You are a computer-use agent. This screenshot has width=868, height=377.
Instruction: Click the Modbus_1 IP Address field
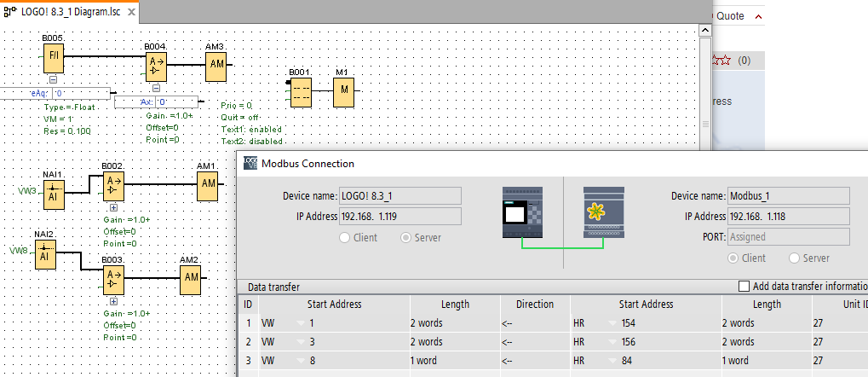click(x=789, y=216)
